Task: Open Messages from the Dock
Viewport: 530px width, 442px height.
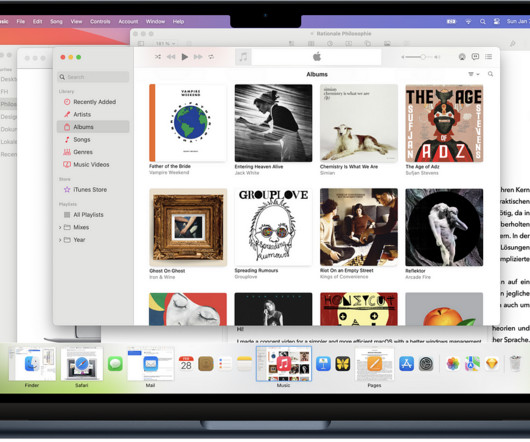Action: (115, 364)
